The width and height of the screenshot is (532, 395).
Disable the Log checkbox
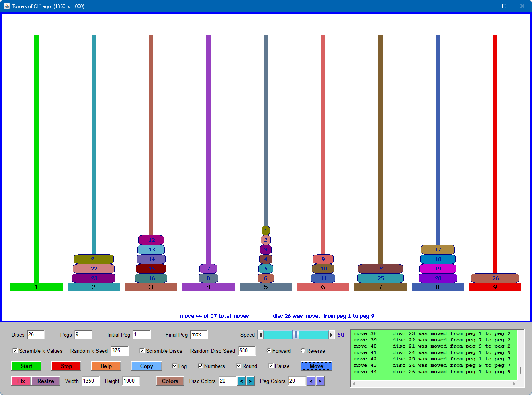pyautogui.click(x=174, y=366)
